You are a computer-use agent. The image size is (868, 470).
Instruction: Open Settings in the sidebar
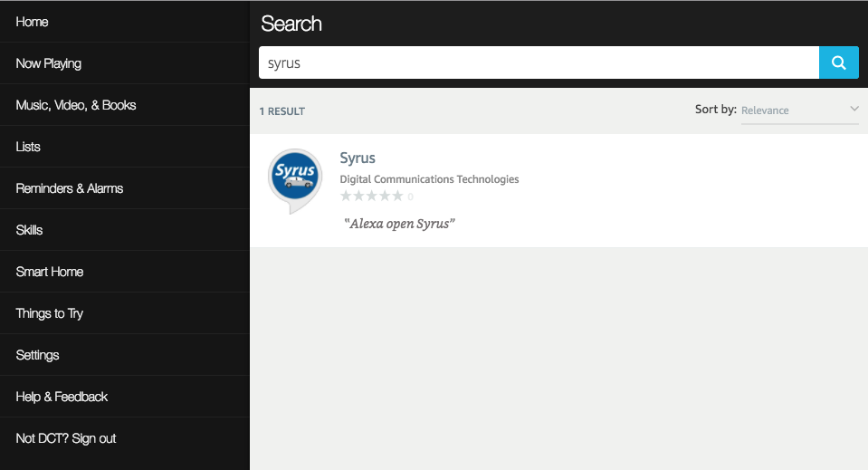pos(38,355)
